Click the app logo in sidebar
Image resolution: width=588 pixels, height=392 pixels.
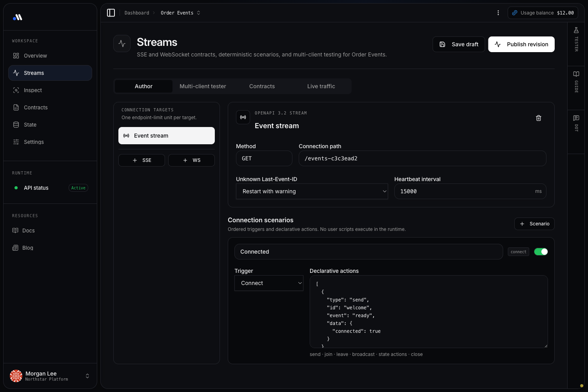pyautogui.click(x=18, y=17)
